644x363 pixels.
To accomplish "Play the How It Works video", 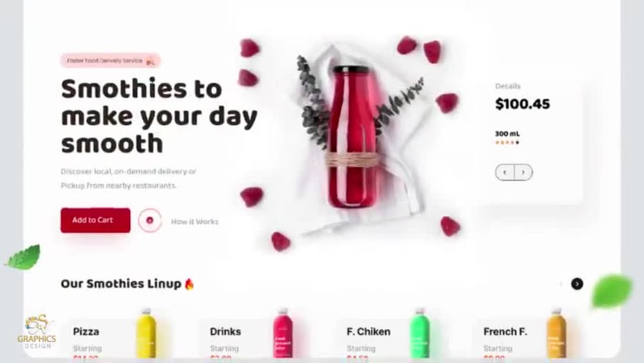I will [150, 221].
